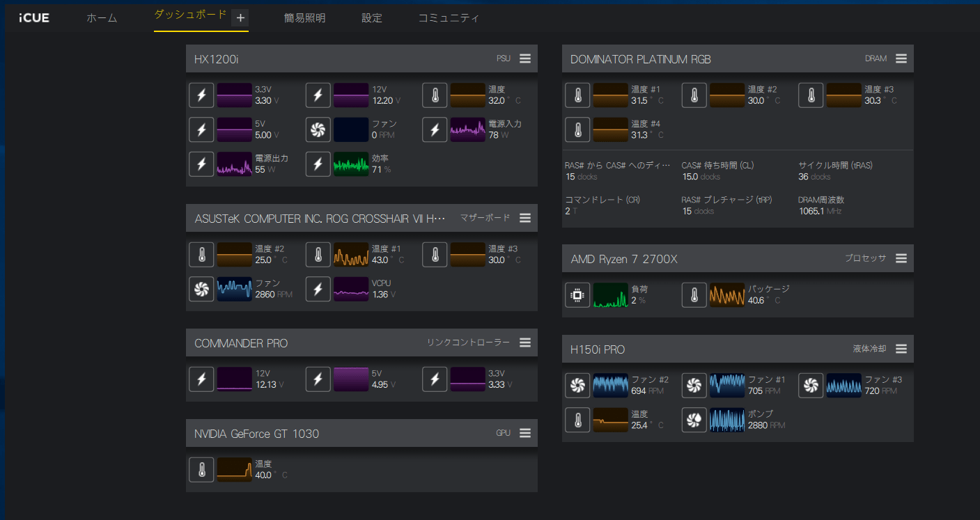
Task: Click the NVIDIA GeForce GT 1030 panel title
Action: click(x=257, y=434)
